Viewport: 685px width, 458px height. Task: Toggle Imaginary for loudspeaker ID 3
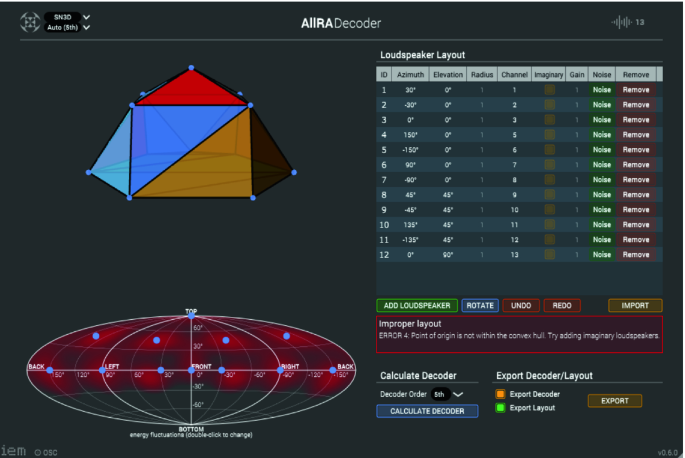pos(549,120)
